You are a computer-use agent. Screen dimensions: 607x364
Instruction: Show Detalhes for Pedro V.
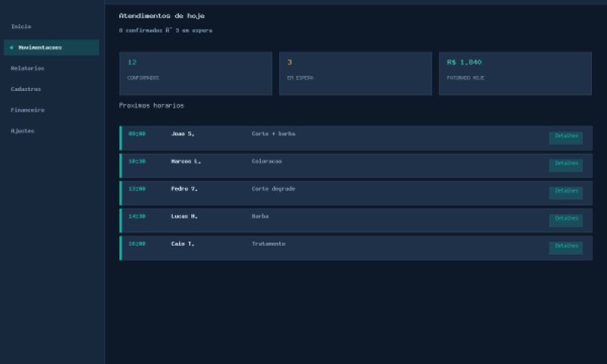point(566,193)
